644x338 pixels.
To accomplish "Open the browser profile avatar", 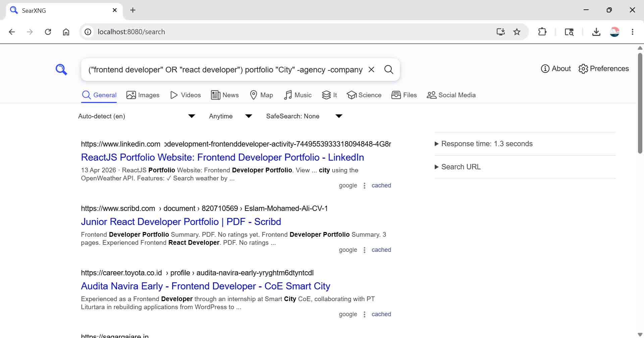I will (614, 32).
